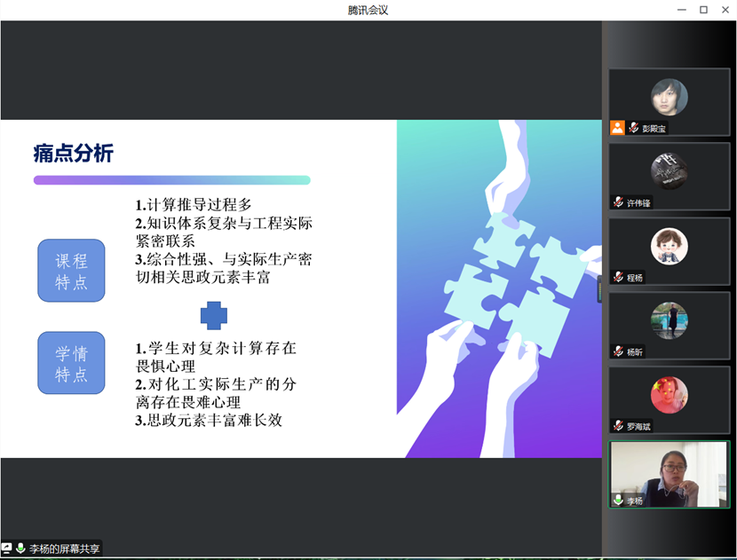
Task: Select 彭殿宝's avatar thumbnail
Action: [x=669, y=98]
